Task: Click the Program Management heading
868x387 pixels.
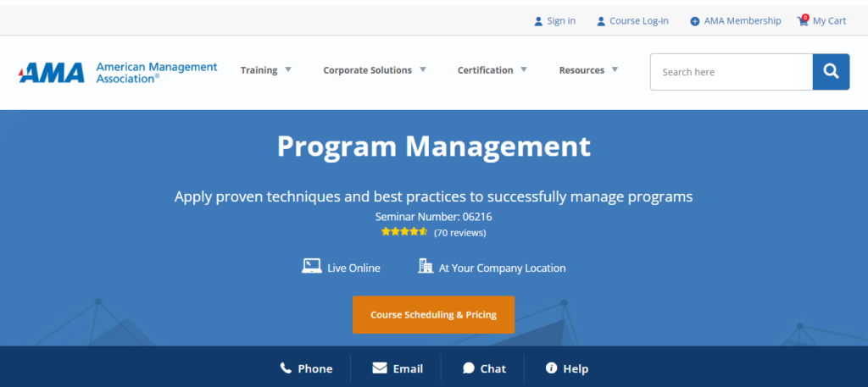Action: [x=433, y=147]
